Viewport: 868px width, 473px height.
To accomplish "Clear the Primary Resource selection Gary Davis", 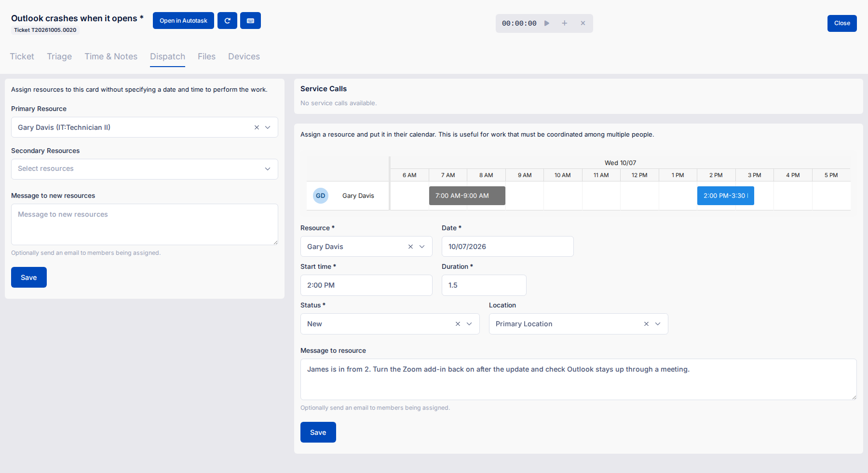I will pos(257,127).
